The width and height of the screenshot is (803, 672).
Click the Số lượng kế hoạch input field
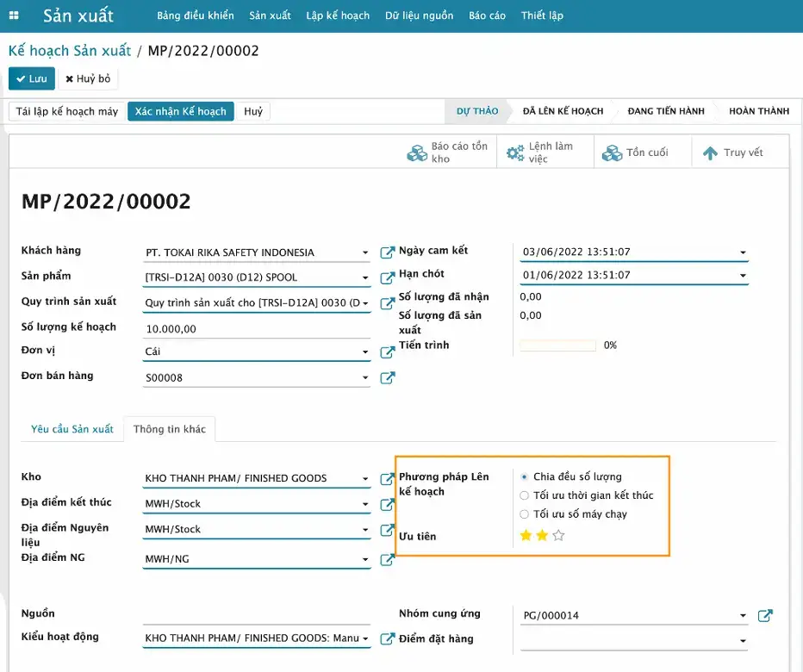(x=256, y=328)
